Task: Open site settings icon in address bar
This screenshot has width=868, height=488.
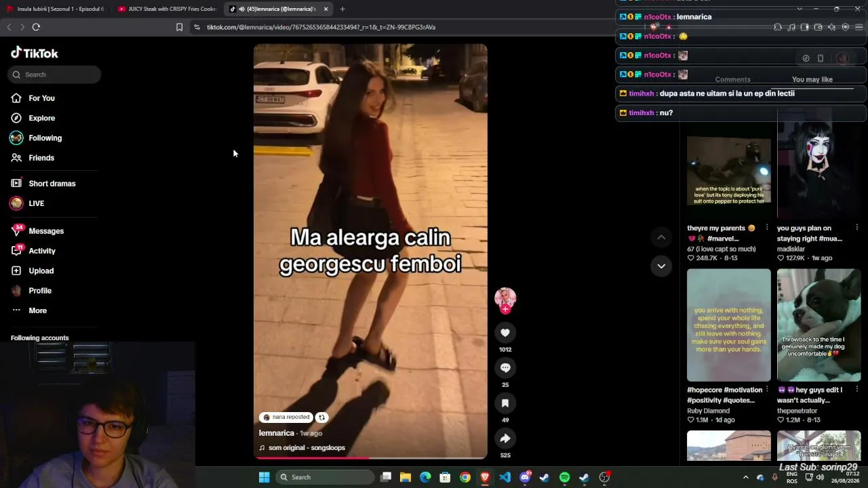Action: [x=197, y=27]
